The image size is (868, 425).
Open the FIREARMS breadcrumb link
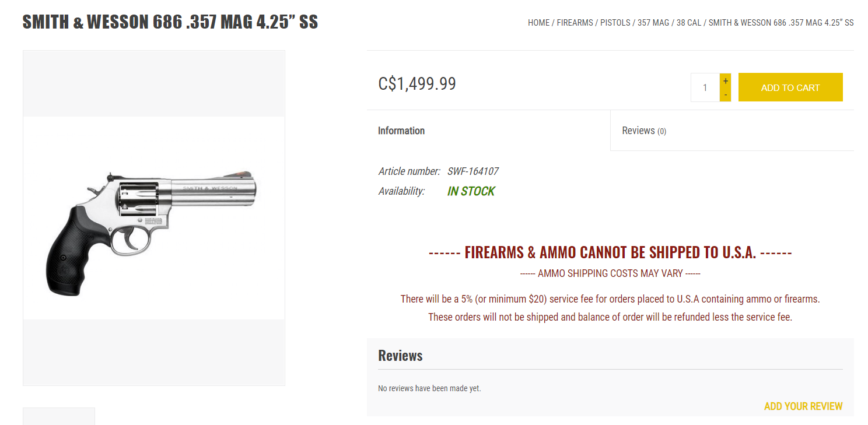click(575, 23)
